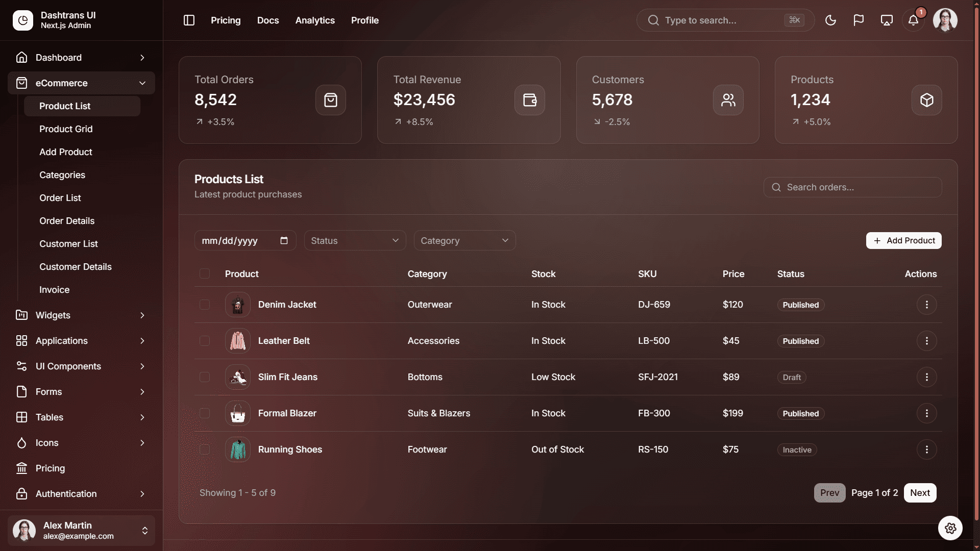
Task: Click Total Revenue wallet icon
Action: (530, 100)
